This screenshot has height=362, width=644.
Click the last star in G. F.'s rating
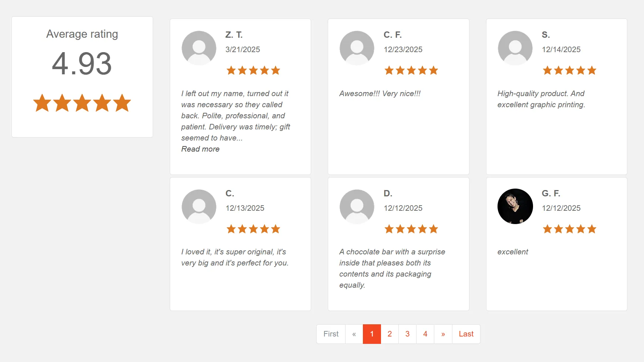tap(592, 229)
